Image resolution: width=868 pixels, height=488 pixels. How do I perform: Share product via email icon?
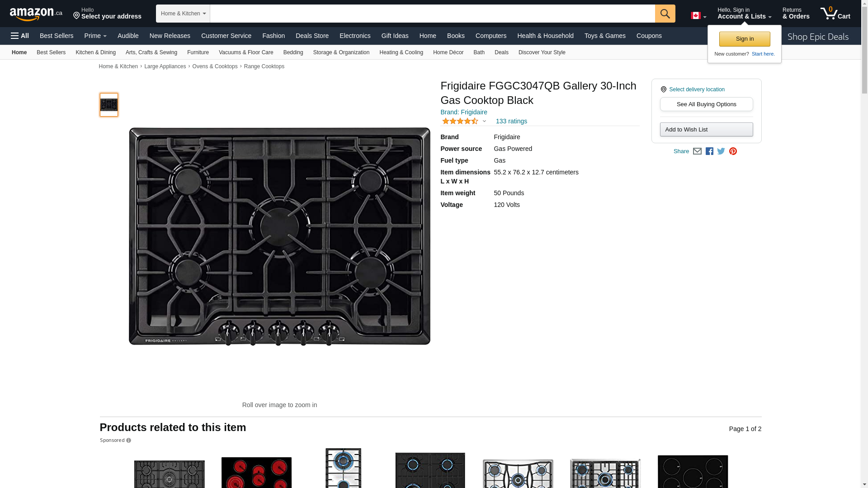click(697, 151)
